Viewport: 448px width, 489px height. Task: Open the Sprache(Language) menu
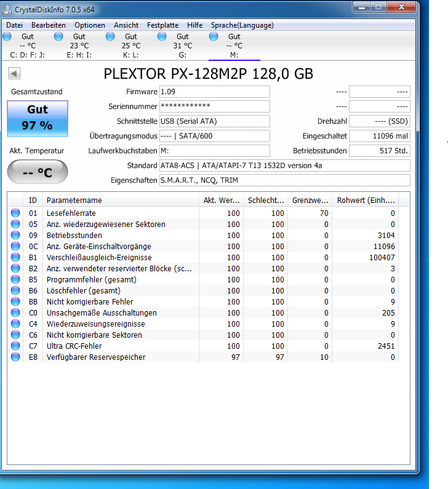pos(242,25)
